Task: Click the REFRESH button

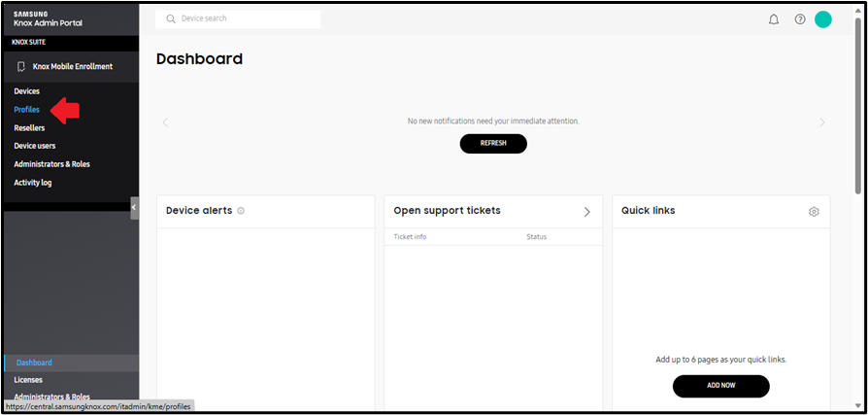Action: (x=493, y=144)
